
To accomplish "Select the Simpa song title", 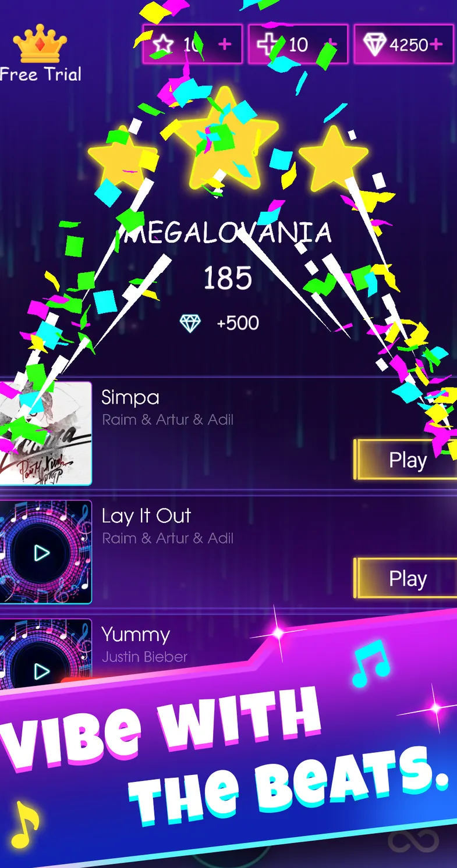I will 130,398.
